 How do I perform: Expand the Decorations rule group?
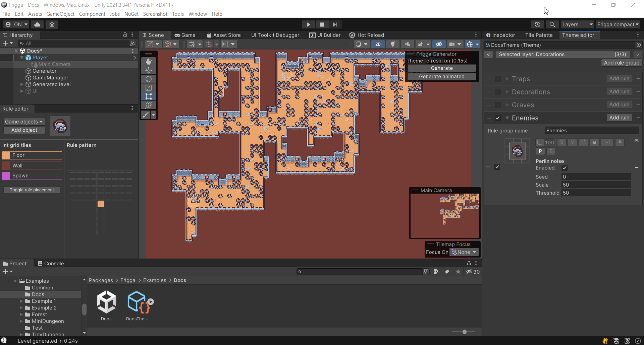tap(507, 92)
